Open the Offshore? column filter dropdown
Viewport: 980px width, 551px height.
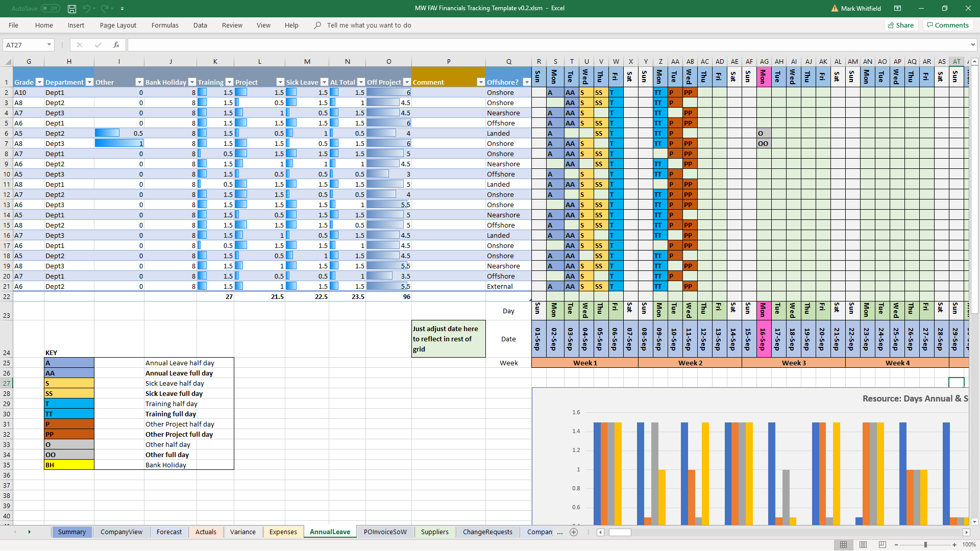coord(526,82)
